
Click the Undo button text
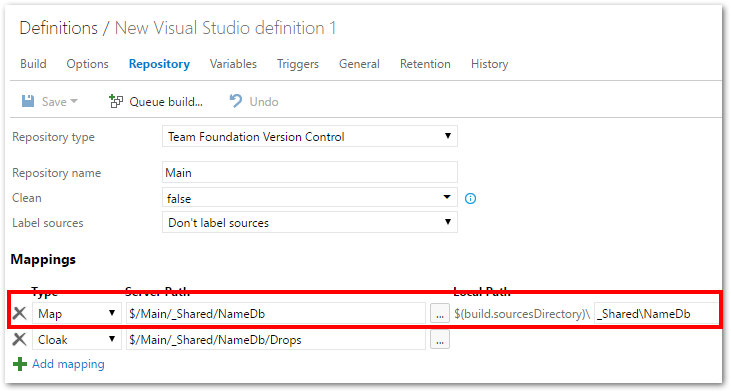264,102
